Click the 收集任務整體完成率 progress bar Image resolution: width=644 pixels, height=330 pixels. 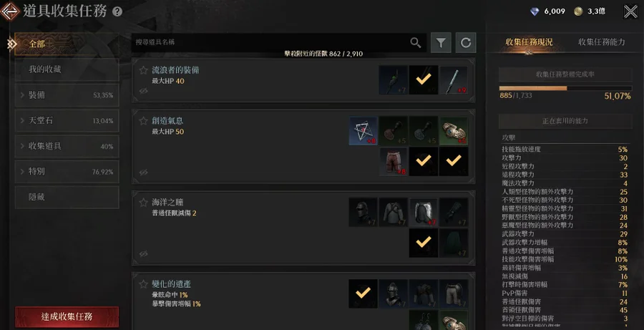coord(565,88)
